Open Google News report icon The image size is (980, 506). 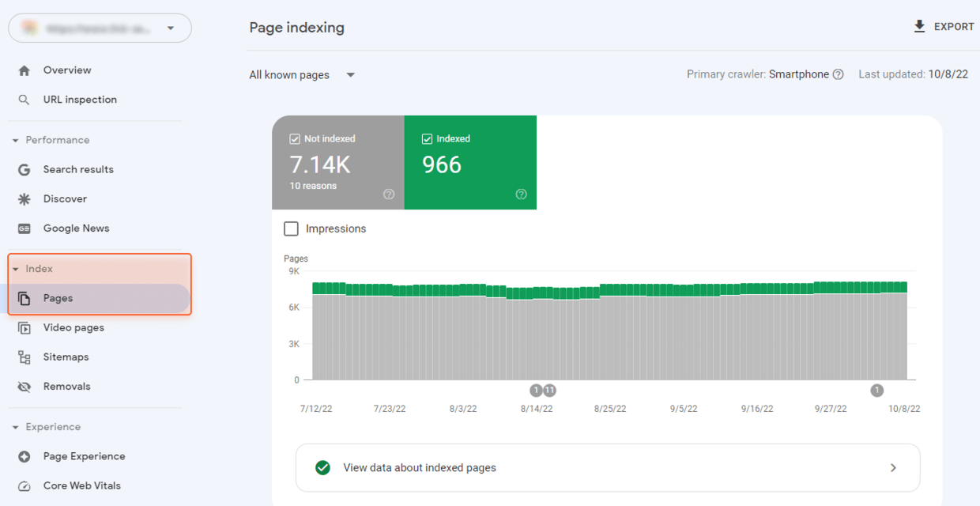(x=26, y=228)
